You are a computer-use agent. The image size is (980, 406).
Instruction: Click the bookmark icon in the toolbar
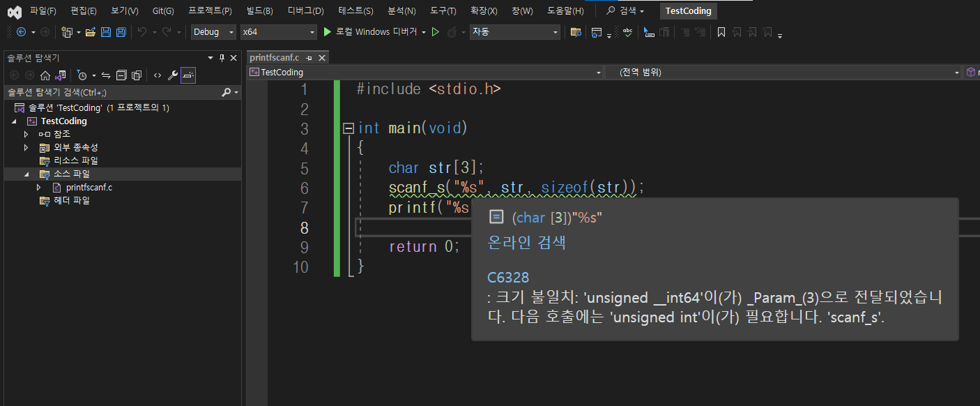(721, 32)
